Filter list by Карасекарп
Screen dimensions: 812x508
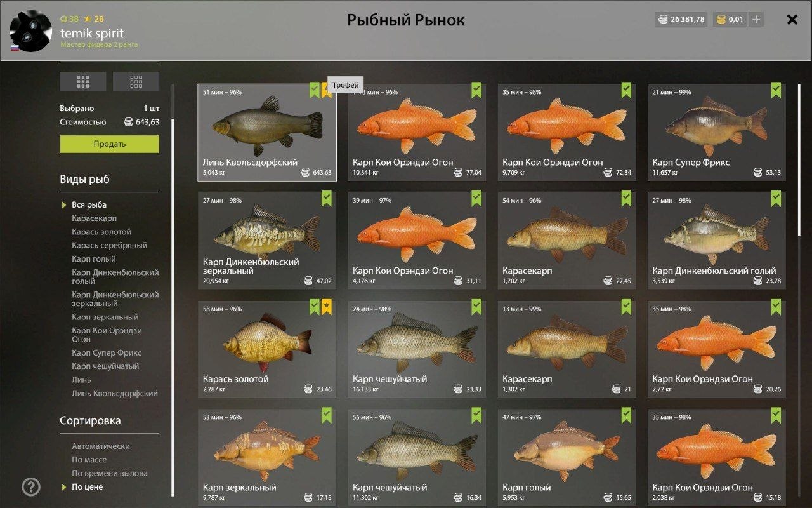point(94,218)
